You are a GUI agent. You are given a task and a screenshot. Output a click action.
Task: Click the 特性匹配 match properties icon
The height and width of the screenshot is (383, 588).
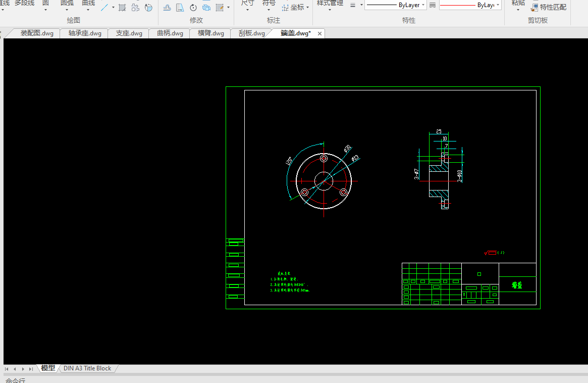point(534,7)
